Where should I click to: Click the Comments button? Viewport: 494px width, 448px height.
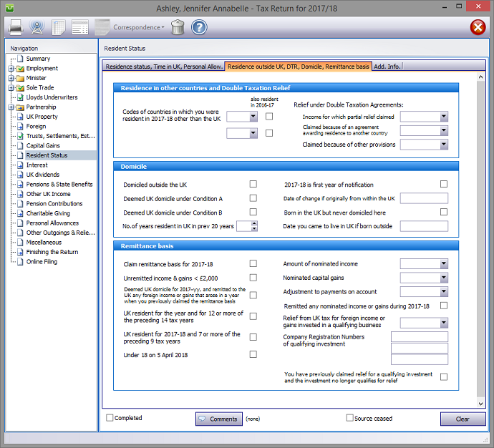(x=219, y=419)
